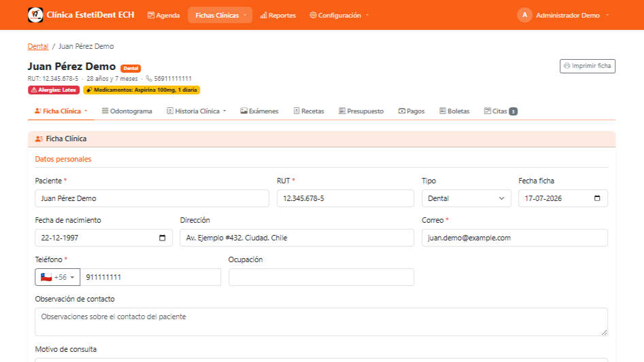This screenshot has height=362, width=644.
Task: Open the +56 Chile country code dropdown
Action: 58,277
